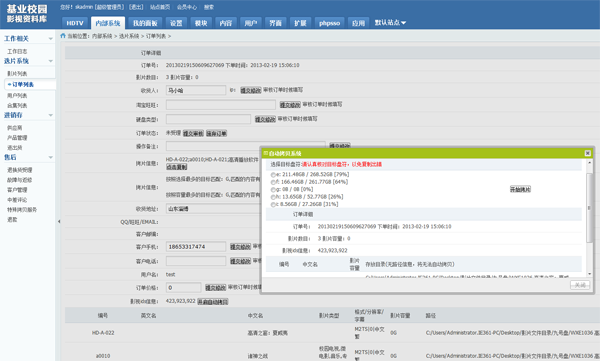Focus the 订单价格 input field
This screenshot has width=600, height=361.
click(x=183, y=287)
